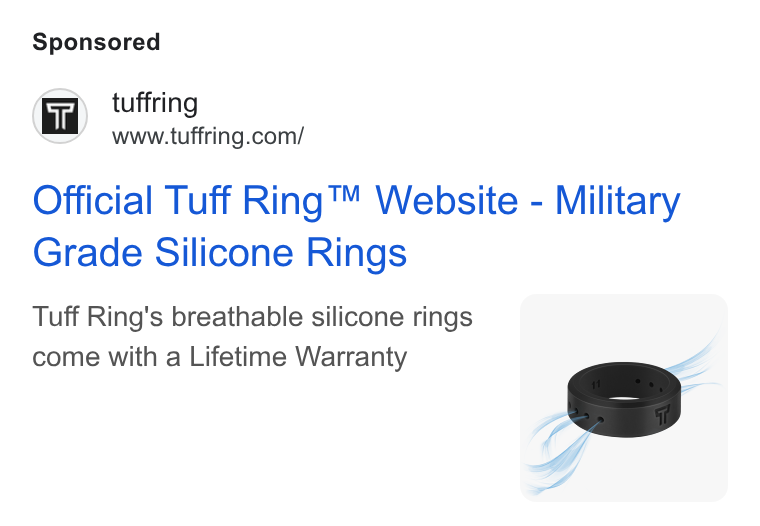Viewport: 760px width, 526px height.
Task: Click the breathing holes on the ring's side
Action: [x=586, y=416]
